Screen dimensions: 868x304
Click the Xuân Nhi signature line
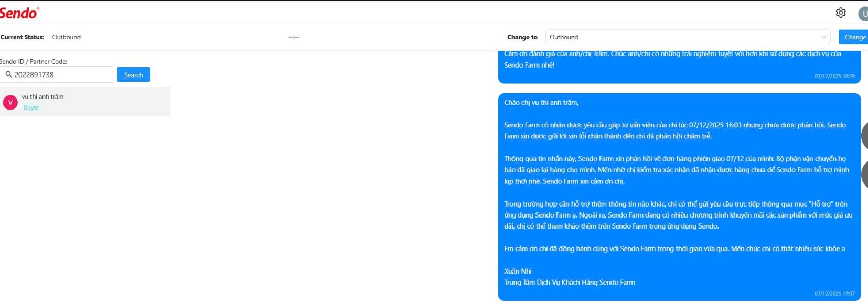pos(518,271)
